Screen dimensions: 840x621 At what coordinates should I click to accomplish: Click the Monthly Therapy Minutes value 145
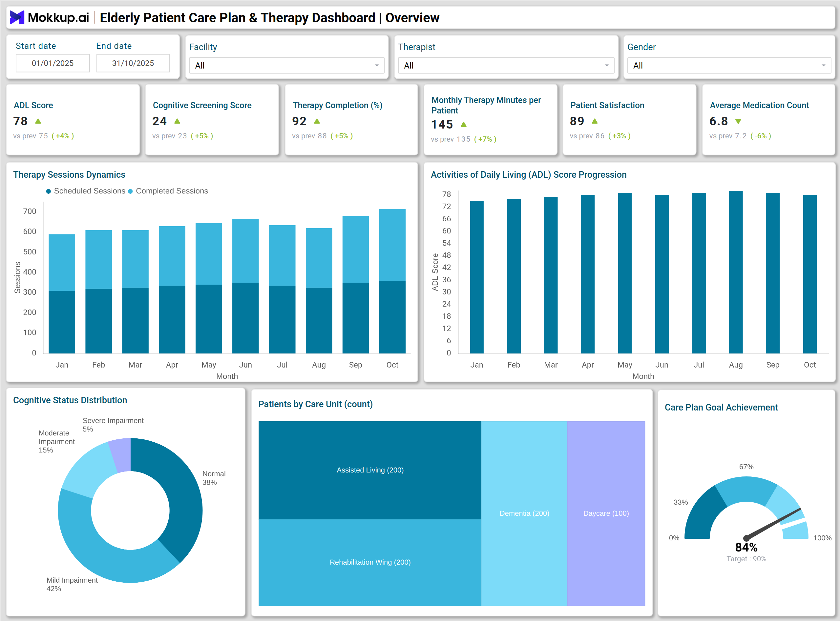click(442, 124)
